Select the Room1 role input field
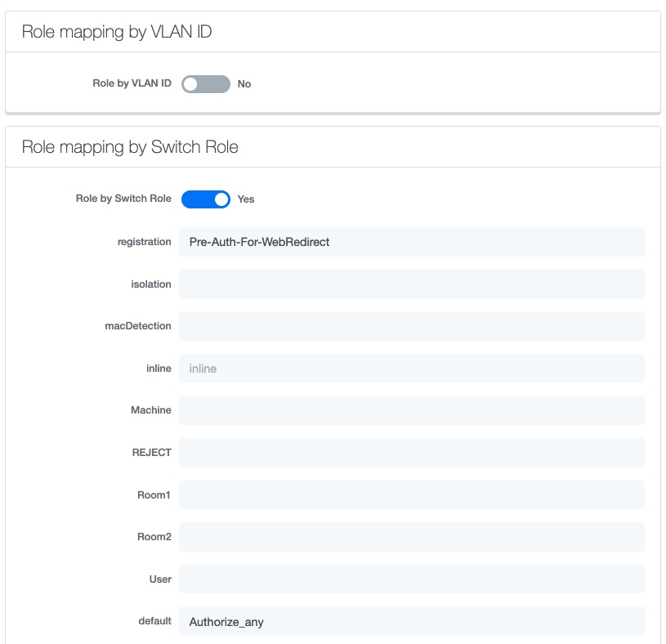Screen dimensions: 666x644 tap(411, 495)
